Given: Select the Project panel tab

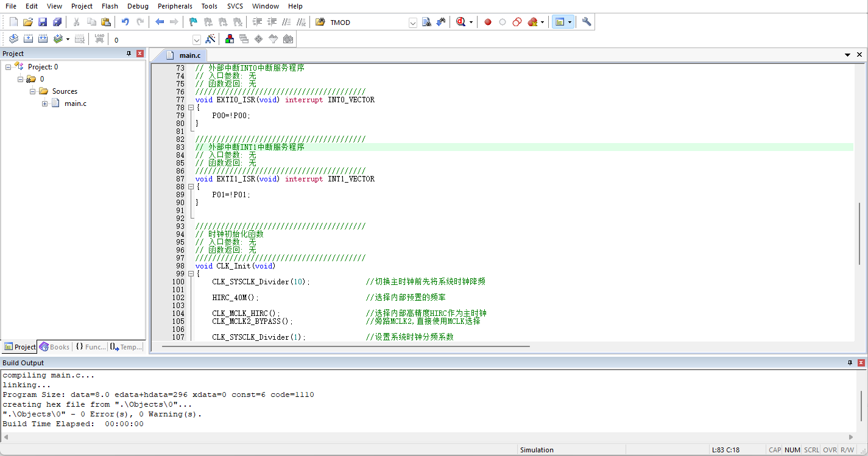Looking at the screenshot, I should click(x=20, y=347).
